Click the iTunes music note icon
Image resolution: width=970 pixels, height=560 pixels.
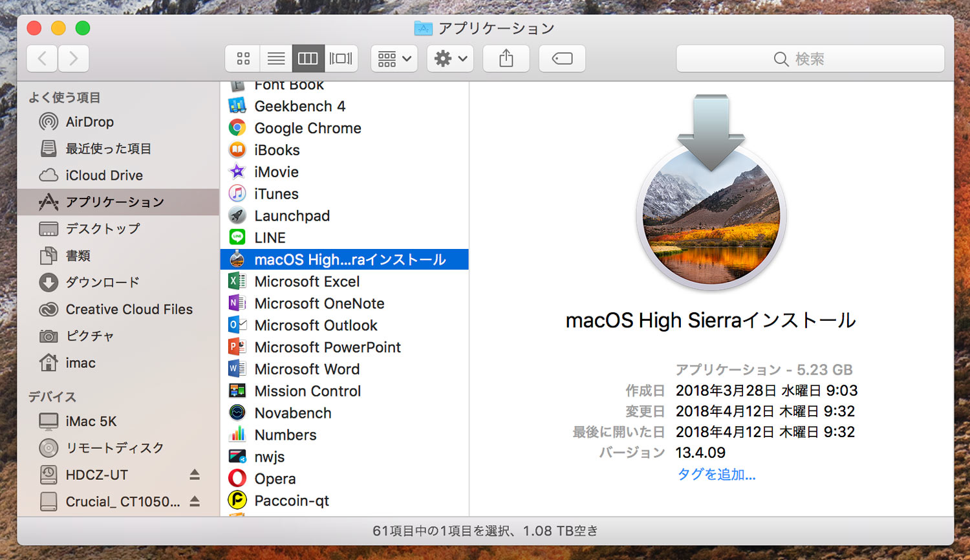(x=237, y=193)
